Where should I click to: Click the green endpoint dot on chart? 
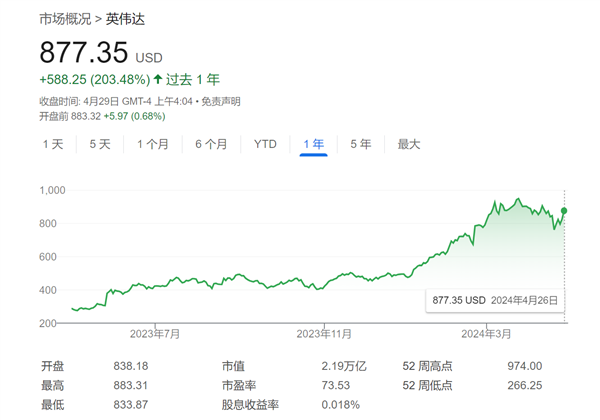(565, 211)
